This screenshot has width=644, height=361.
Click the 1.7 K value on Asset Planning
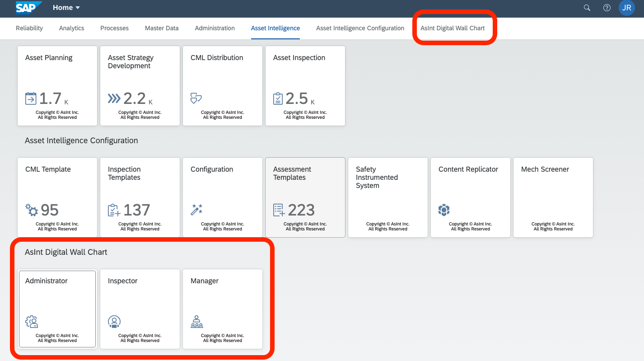point(54,98)
